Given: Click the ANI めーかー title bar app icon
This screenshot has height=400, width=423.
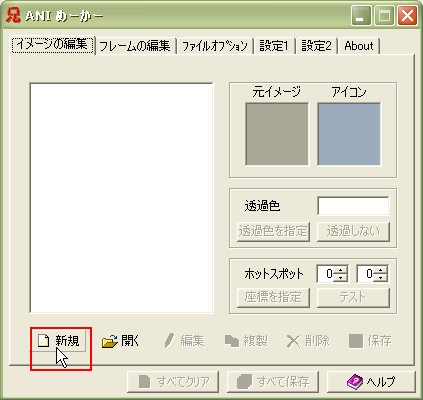Looking at the screenshot, I should (13, 15).
